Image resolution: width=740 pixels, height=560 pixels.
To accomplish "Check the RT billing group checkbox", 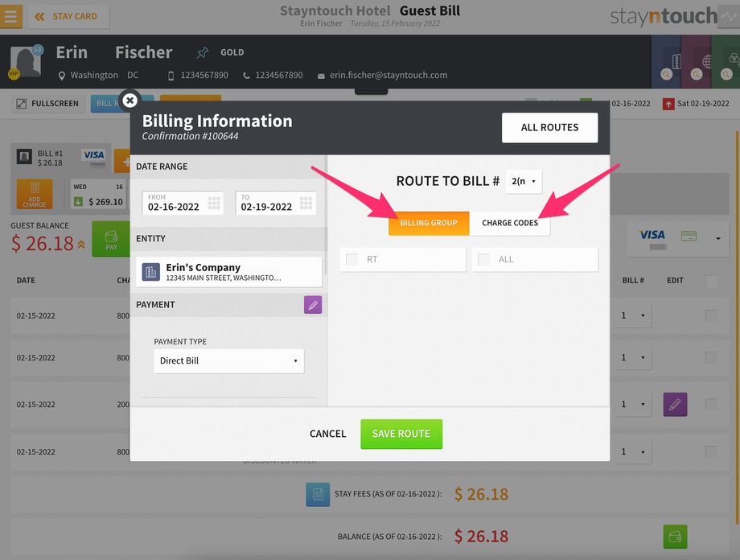I will [352, 259].
